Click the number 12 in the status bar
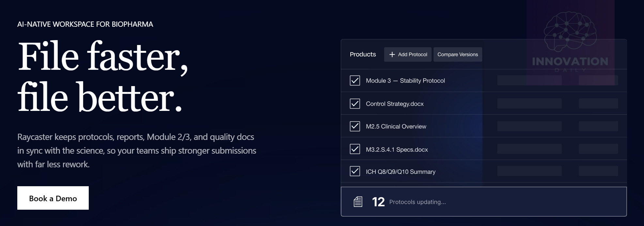This screenshot has width=644, height=226. 378,202
